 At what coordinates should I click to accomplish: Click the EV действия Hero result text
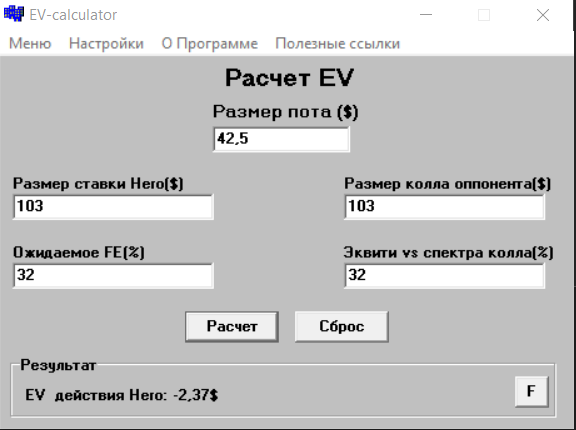122,395
